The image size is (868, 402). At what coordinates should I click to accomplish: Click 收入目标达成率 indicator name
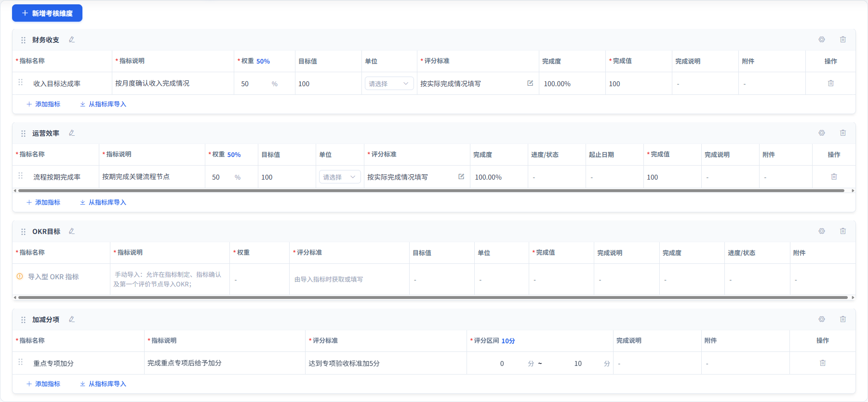coord(57,84)
